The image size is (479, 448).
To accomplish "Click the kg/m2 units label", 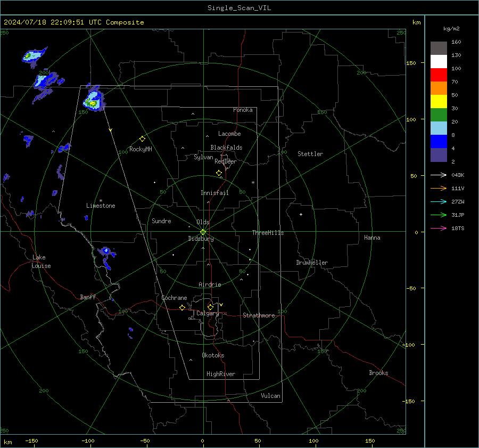I will pos(451,29).
